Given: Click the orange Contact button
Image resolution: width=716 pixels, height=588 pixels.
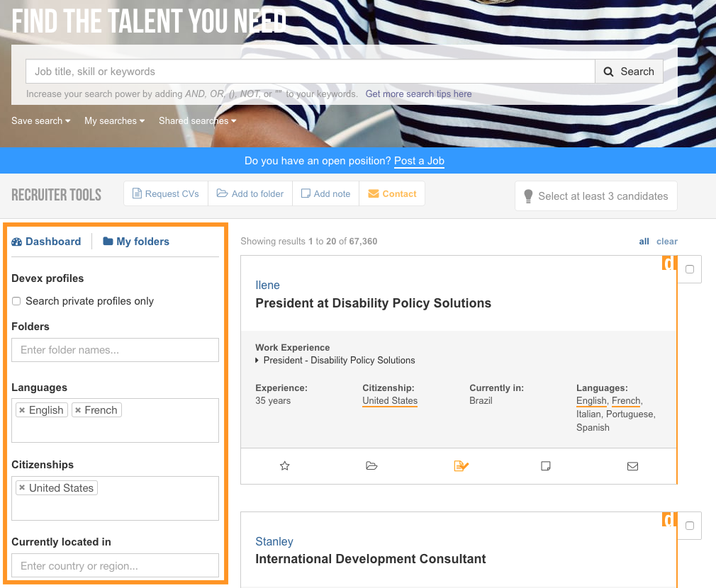Looking at the screenshot, I should point(392,194).
